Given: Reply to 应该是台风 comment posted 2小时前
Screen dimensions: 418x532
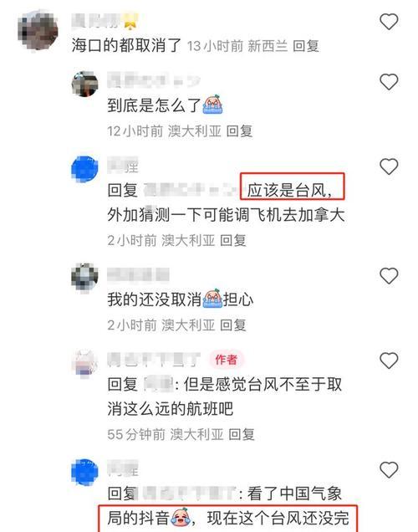Looking at the screenshot, I should (233, 241).
